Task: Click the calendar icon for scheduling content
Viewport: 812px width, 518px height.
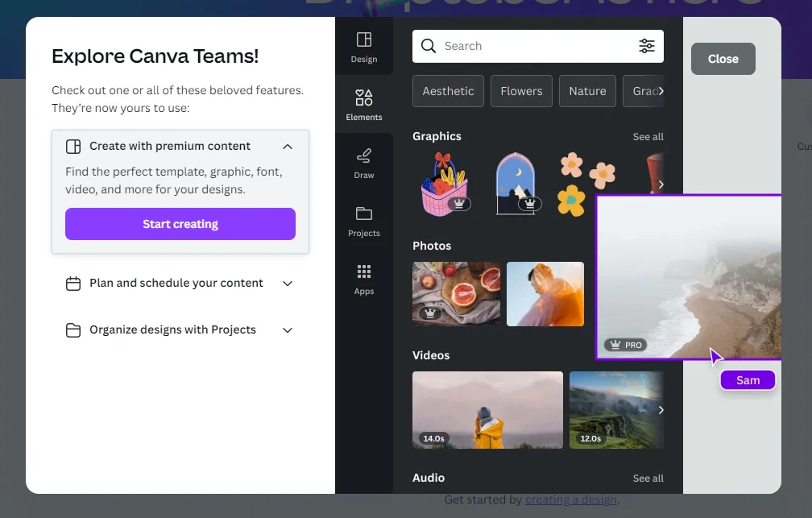Action: (x=73, y=284)
